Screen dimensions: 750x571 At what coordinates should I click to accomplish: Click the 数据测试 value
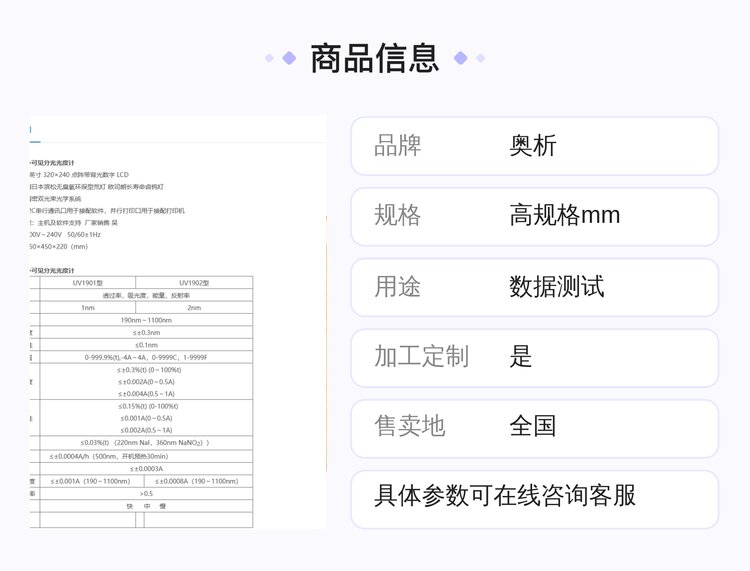pyautogui.click(x=557, y=287)
